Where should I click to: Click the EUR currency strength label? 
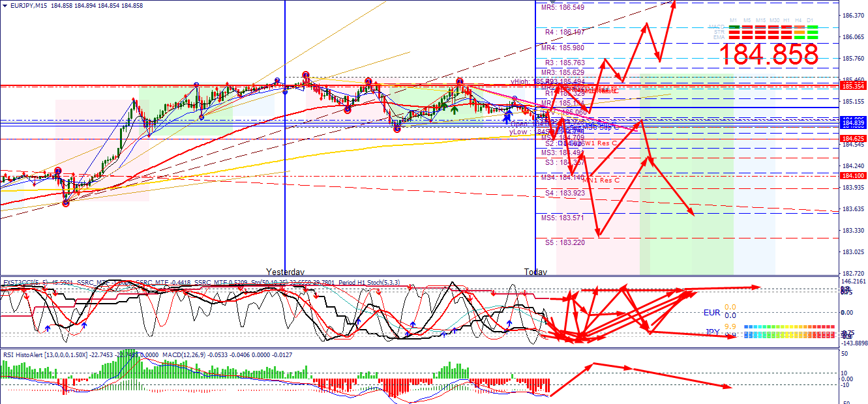(713, 313)
